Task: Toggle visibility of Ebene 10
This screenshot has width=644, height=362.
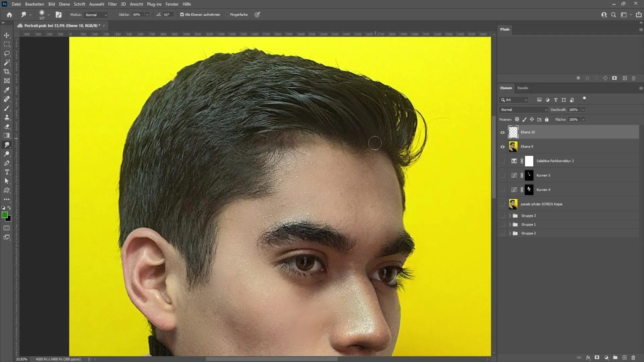Action: pyautogui.click(x=502, y=132)
